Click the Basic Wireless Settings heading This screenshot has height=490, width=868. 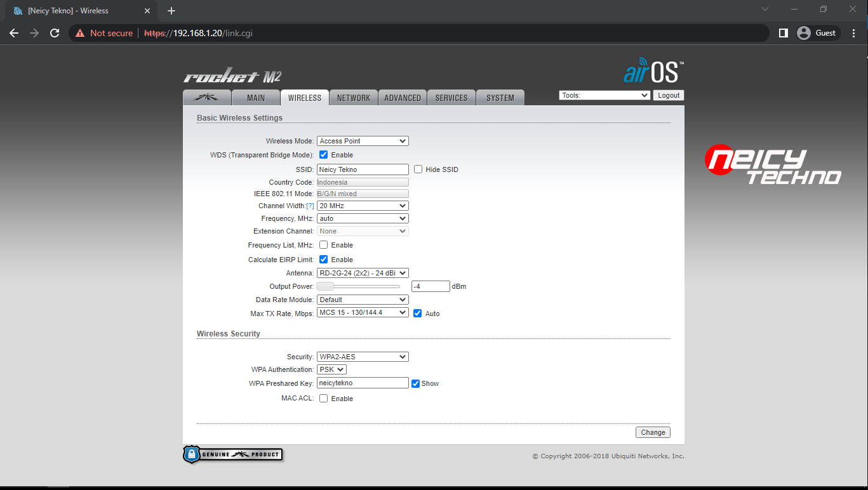[239, 118]
